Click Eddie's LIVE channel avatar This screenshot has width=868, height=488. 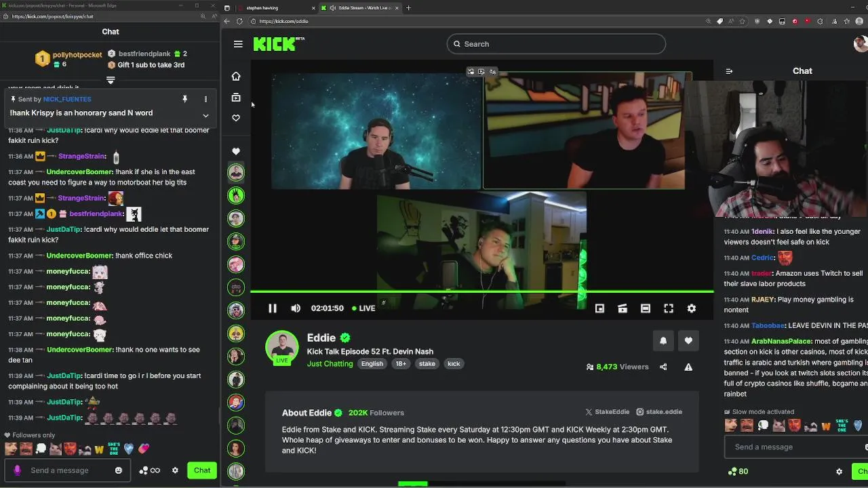pos(282,348)
